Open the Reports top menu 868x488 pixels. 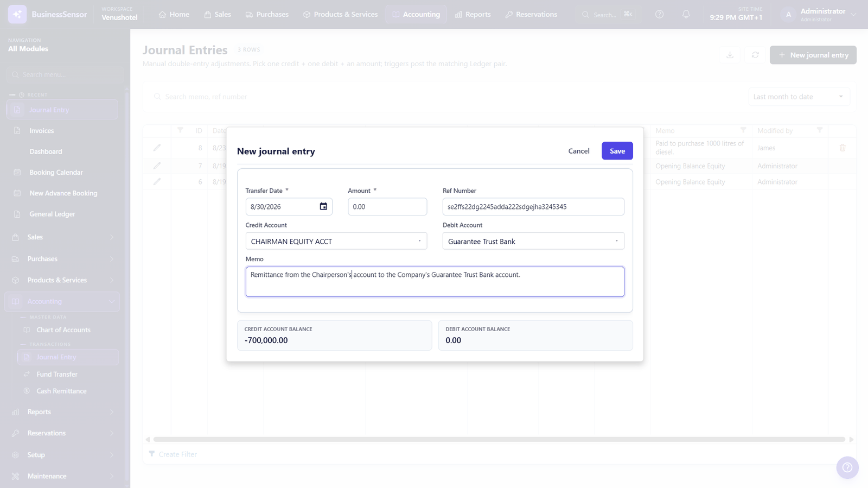tap(473, 14)
